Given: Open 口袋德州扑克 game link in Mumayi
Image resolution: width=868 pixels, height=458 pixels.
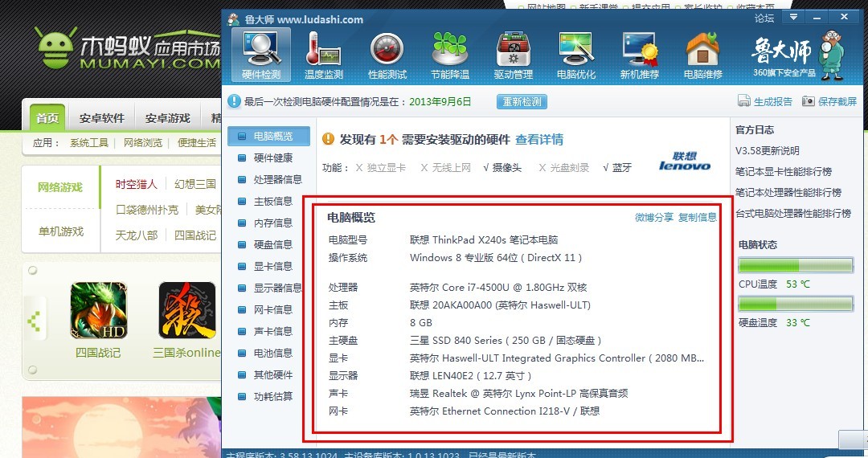Looking at the screenshot, I should [x=147, y=210].
